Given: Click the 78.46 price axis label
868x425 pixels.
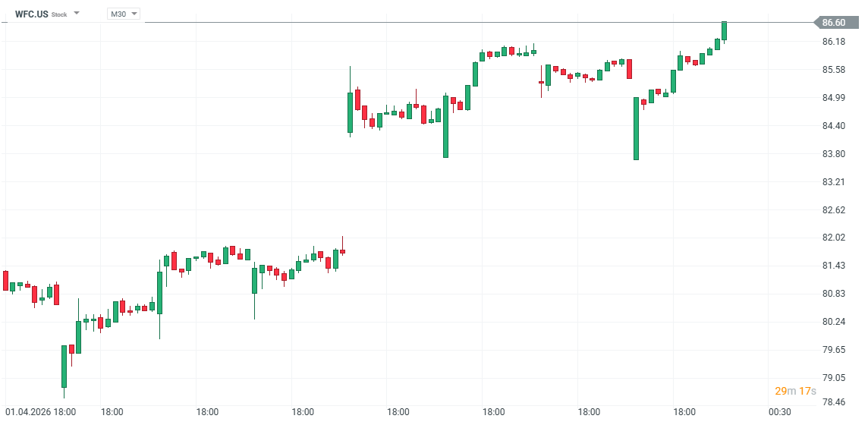Looking at the screenshot, I should click(x=834, y=403).
